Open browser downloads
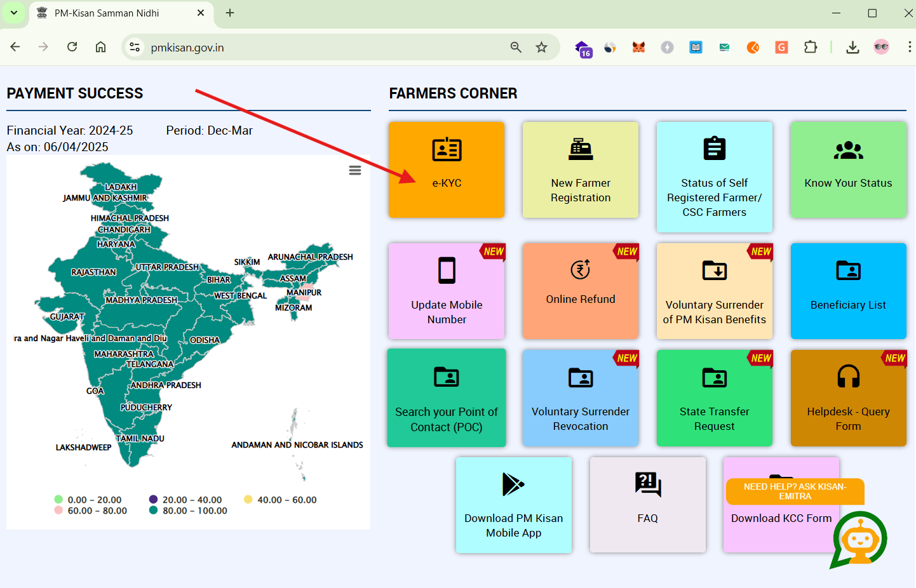Viewport: 916px width, 588px height. click(x=852, y=47)
